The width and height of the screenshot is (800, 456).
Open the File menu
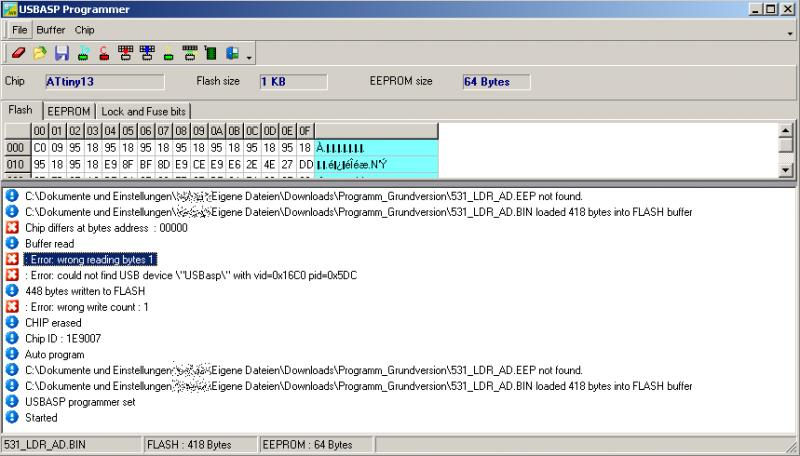19,30
